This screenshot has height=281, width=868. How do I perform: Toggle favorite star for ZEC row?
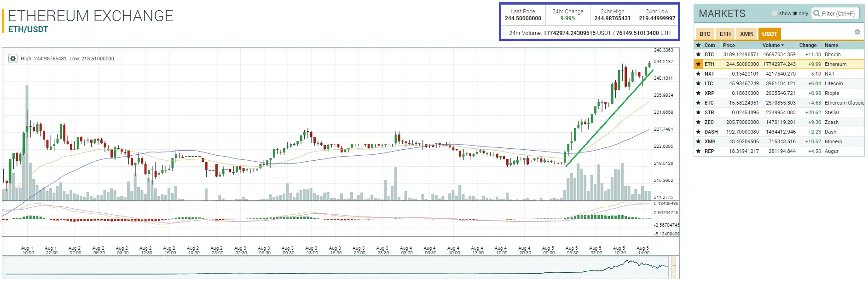pos(698,122)
